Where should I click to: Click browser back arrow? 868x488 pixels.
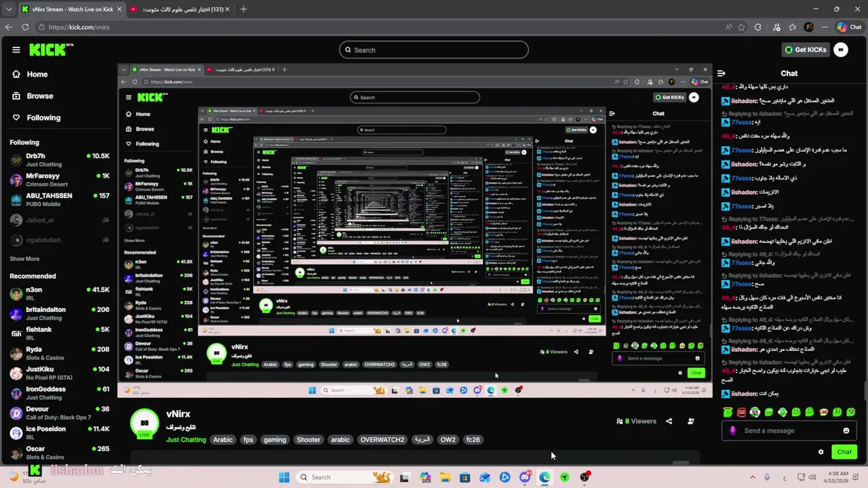tap(9, 27)
